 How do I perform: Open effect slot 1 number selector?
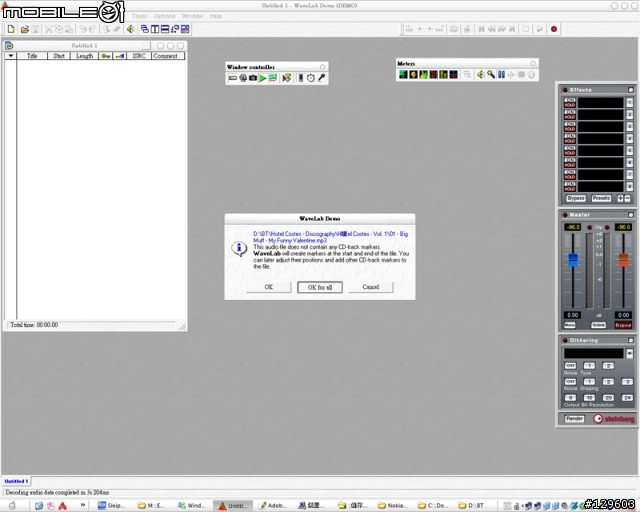coord(630,102)
